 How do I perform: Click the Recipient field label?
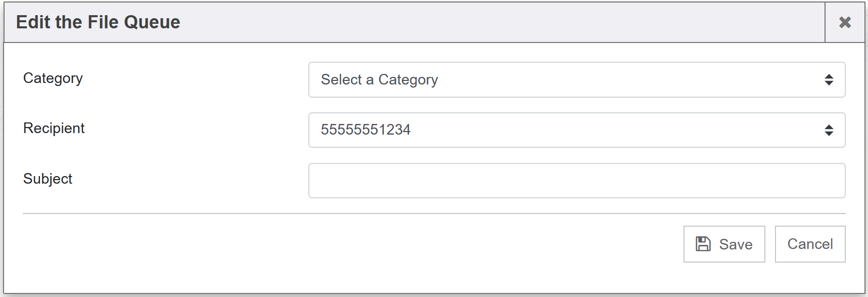pos(54,129)
